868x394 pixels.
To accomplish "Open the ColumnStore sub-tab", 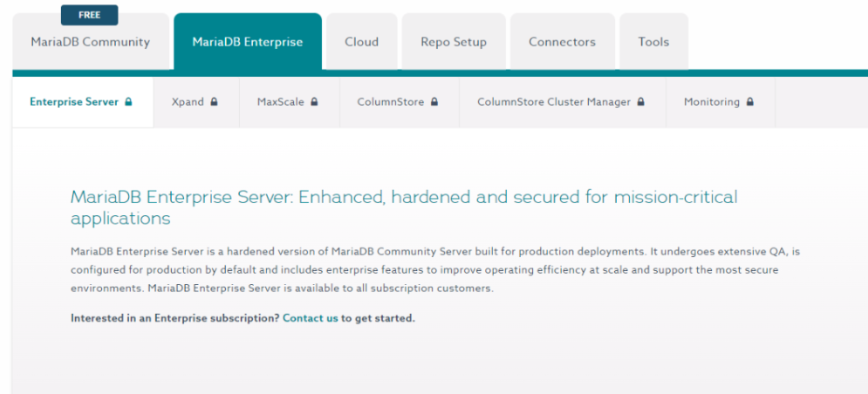I will [x=400, y=102].
